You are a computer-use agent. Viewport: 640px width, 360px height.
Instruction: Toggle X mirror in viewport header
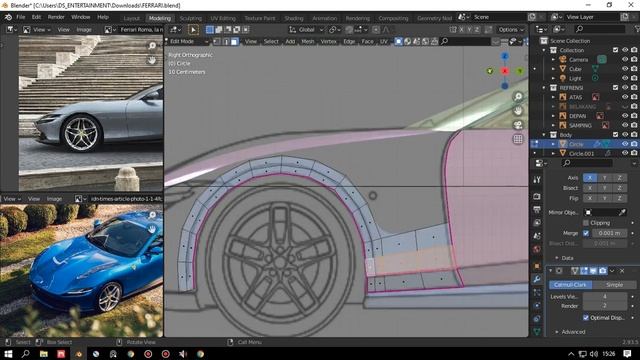click(462, 29)
